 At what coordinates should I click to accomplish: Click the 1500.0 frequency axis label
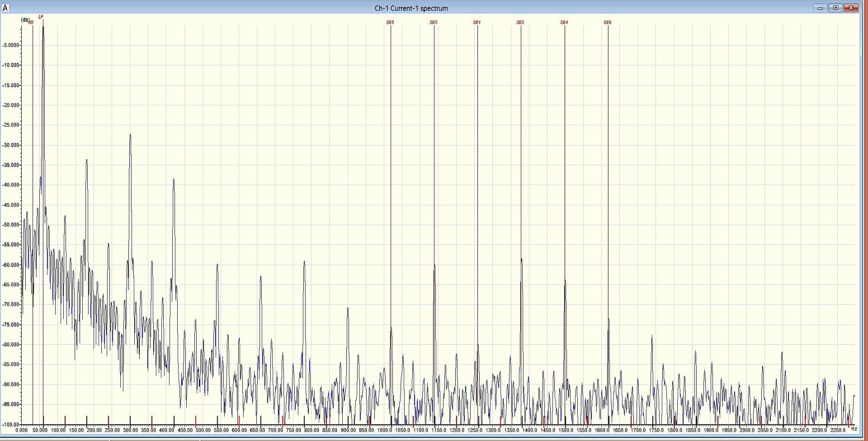click(566, 430)
